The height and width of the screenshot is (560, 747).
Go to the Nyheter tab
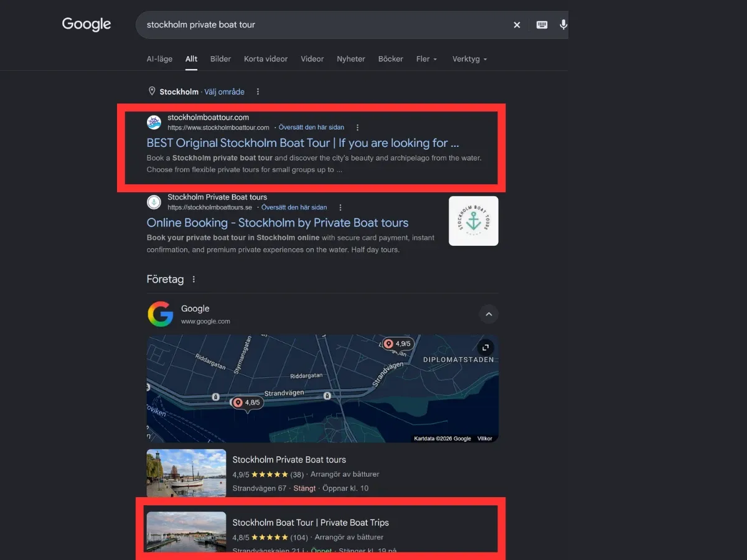pyautogui.click(x=351, y=59)
